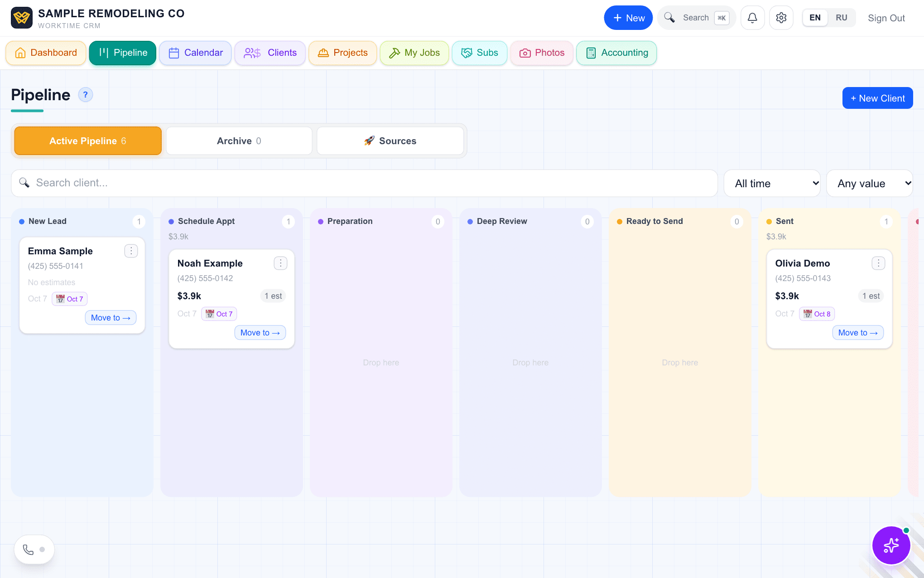Click the 1 est badge on Noah Example
The width and height of the screenshot is (924, 578).
point(273,296)
